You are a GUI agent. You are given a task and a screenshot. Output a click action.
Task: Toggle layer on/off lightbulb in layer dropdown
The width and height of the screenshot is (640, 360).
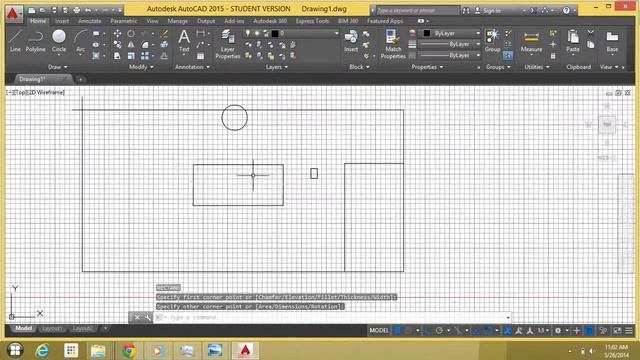point(247,33)
